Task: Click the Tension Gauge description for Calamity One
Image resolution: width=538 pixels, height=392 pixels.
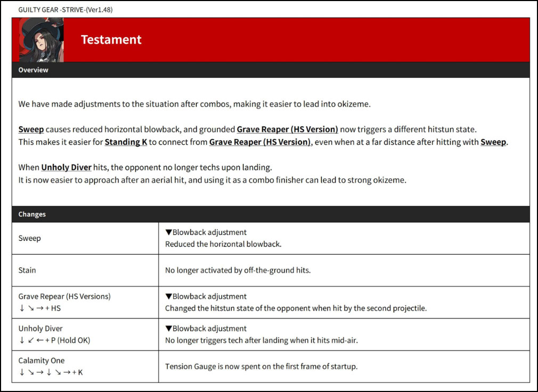Action: point(260,366)
